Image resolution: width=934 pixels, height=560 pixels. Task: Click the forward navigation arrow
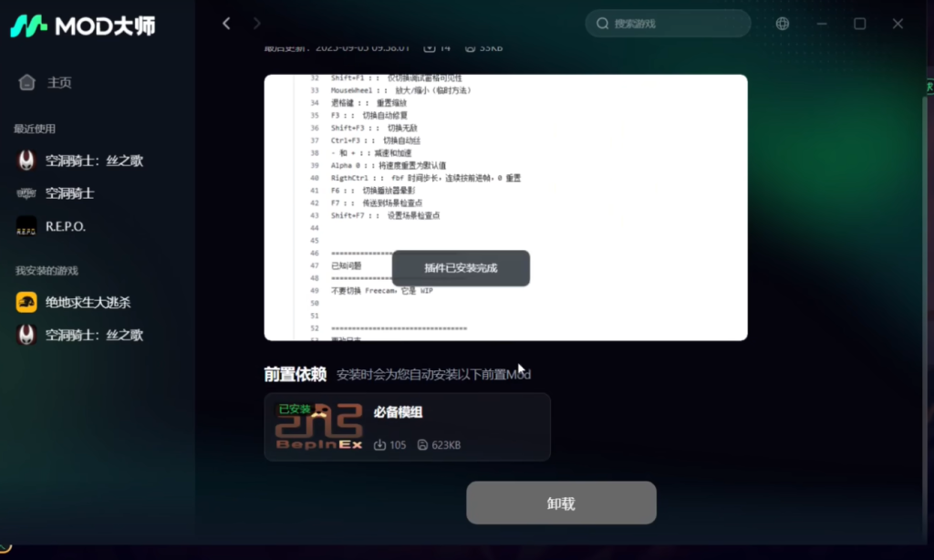click(256, 23)
